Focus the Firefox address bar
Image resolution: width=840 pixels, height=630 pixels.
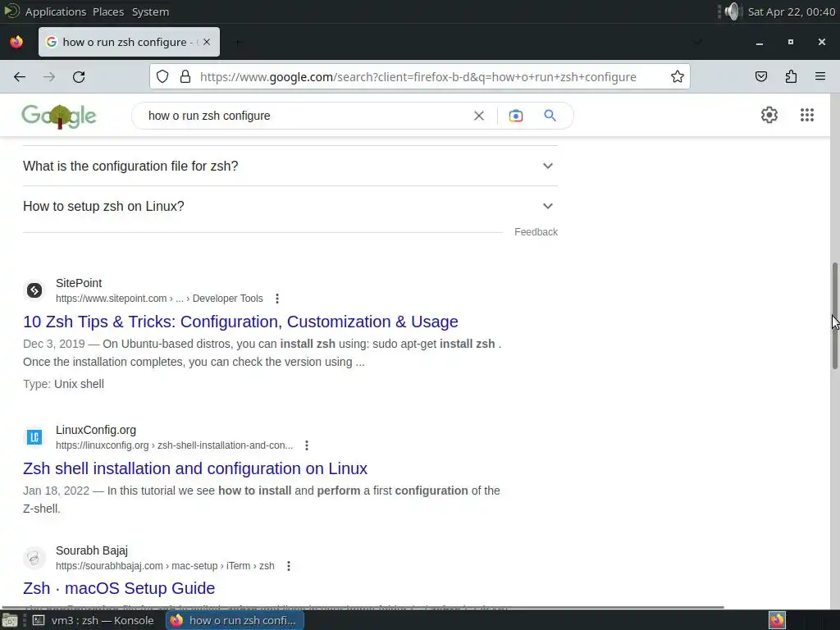[x=418, y=76]
